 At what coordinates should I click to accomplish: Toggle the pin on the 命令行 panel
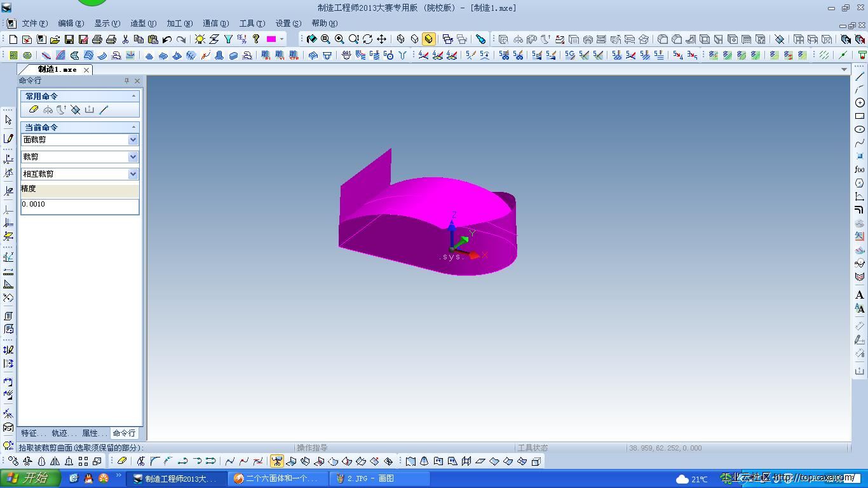click(126, 81)
